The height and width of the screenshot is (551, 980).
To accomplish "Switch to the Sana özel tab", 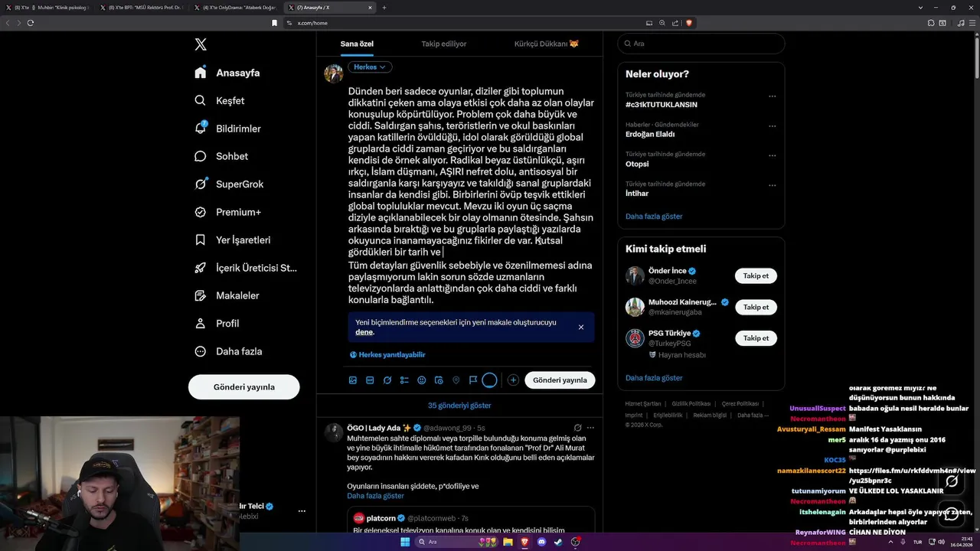I will pyautogui.click(x=357, y=44).
